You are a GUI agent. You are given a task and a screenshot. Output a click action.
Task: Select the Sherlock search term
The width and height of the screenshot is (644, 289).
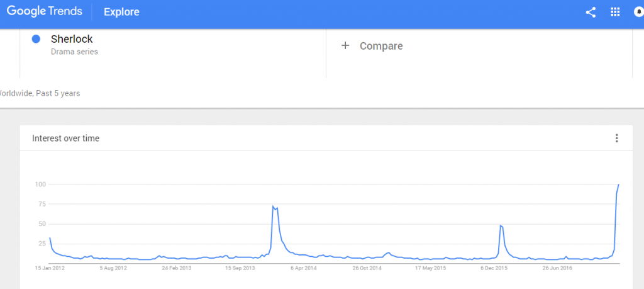72,39
